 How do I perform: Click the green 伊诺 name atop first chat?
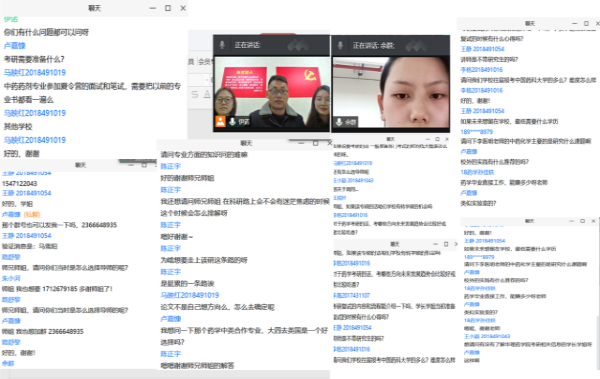[11, 19]
